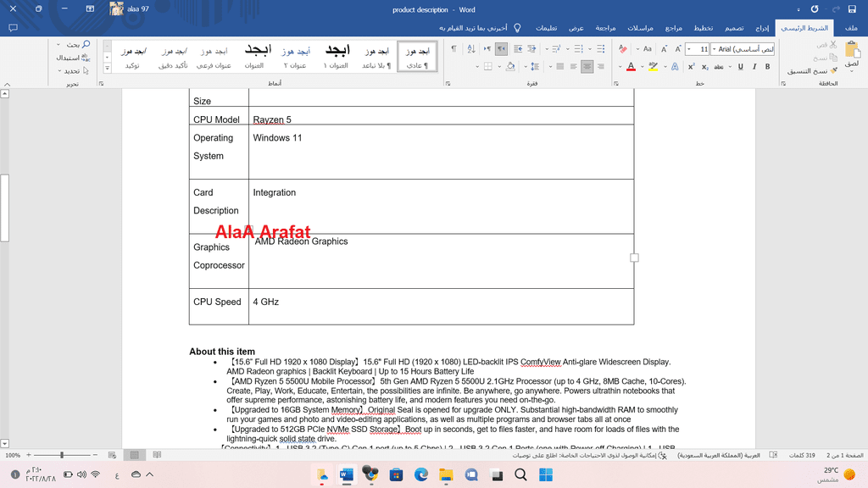Open the Windows Start menu
868x488 pixels.
[x=546, y=474]
